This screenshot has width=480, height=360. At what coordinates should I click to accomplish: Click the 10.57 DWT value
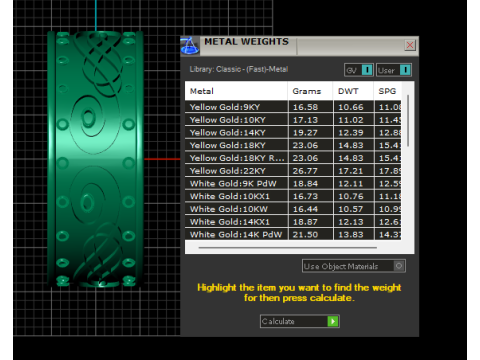(x=351, y=209)
